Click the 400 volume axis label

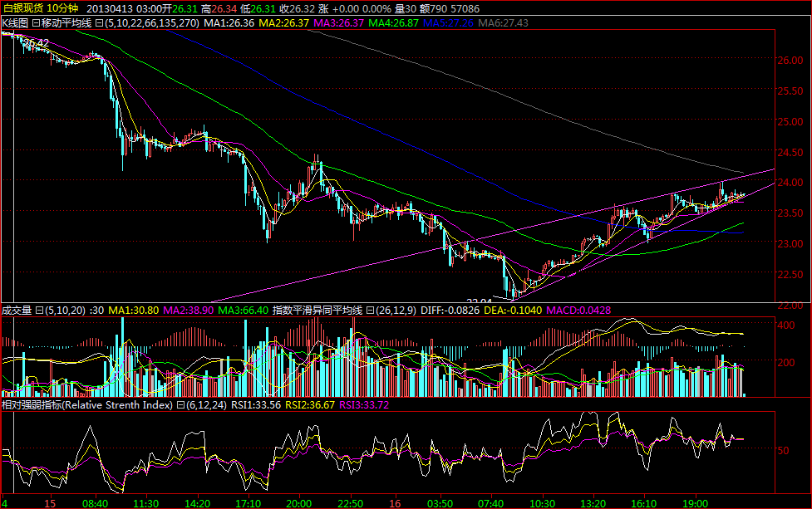[786, 325]
